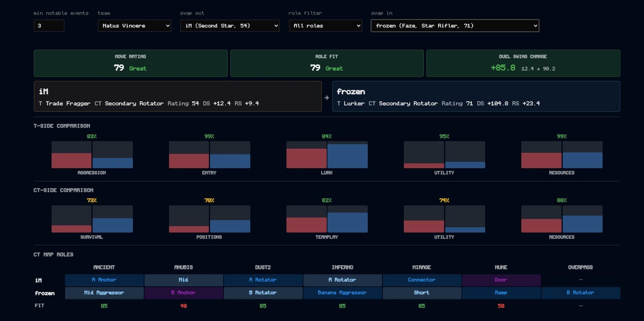Click the iM player info card
Screen dimensions: 644x321
(178, 97)
